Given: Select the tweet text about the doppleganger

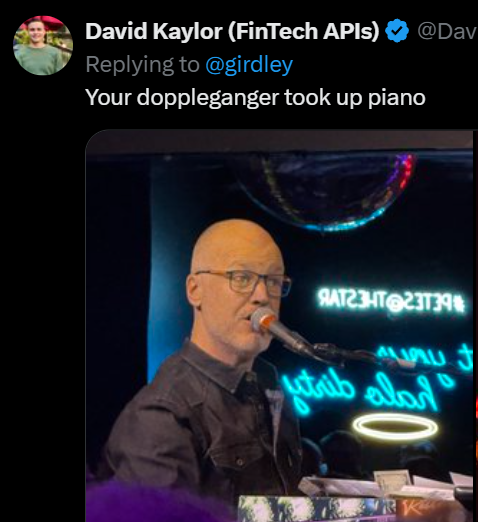Looking at the screenshot, I should coord(255,98).
